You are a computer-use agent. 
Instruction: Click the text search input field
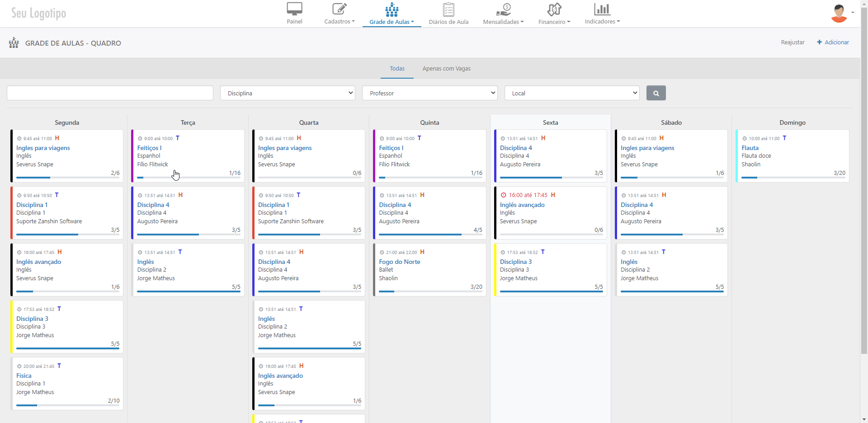(x=110, y=93)
